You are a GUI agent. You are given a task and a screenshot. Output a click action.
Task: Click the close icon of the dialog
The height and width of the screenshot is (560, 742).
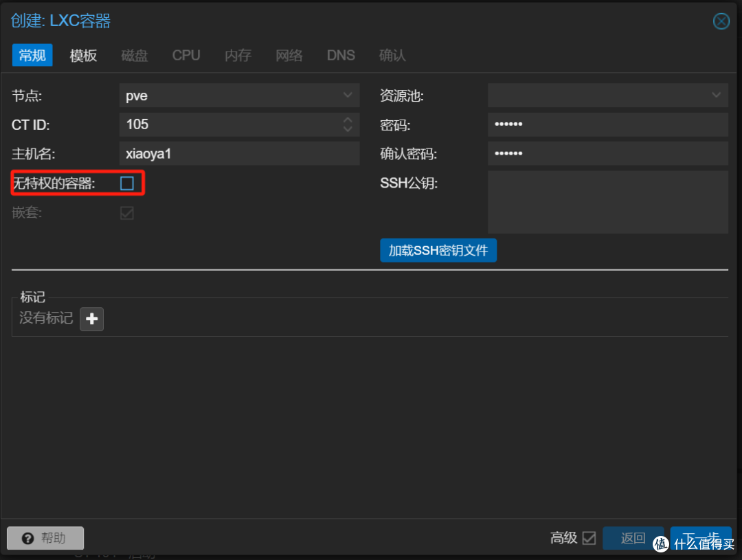pos(721,21)
